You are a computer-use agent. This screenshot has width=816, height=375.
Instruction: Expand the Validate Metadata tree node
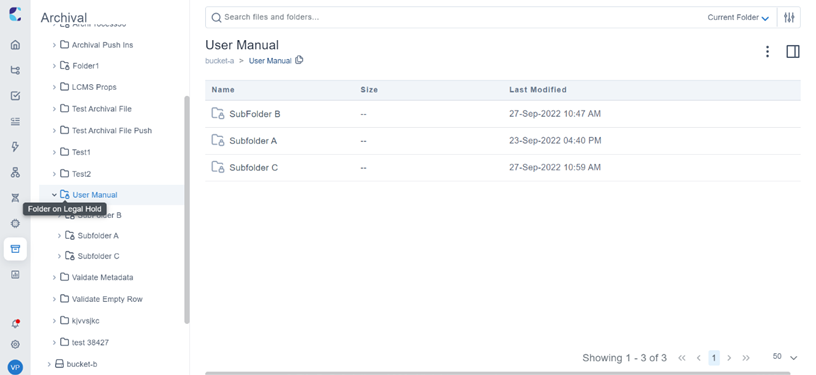pyautogui.click(x=54, y=277)
